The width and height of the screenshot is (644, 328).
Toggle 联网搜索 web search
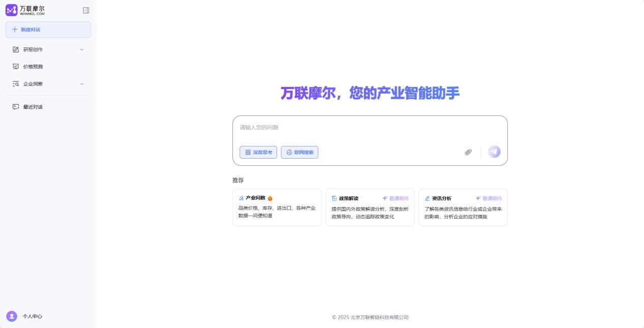click(299, 152)
